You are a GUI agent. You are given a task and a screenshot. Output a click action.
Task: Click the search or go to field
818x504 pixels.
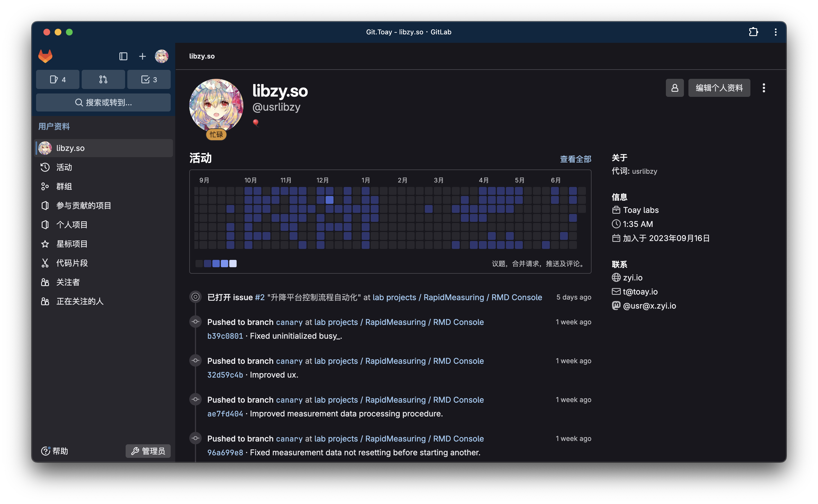click(x=103, y=102)
